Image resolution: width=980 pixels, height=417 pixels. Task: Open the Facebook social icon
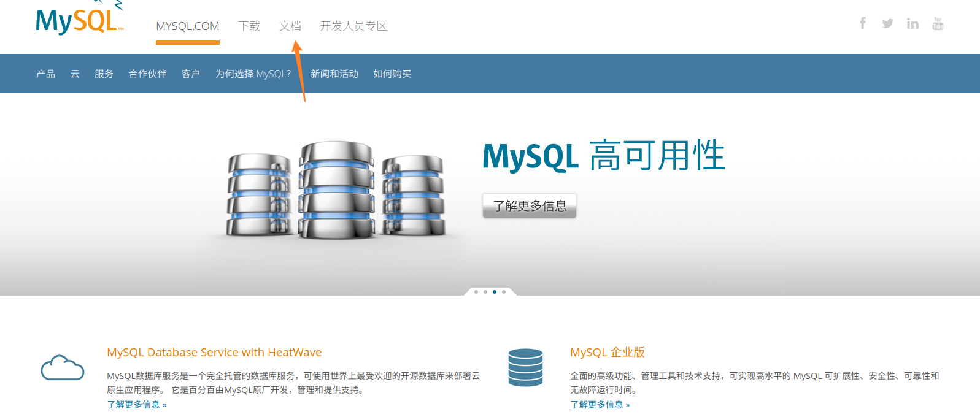tap(863, 23)
